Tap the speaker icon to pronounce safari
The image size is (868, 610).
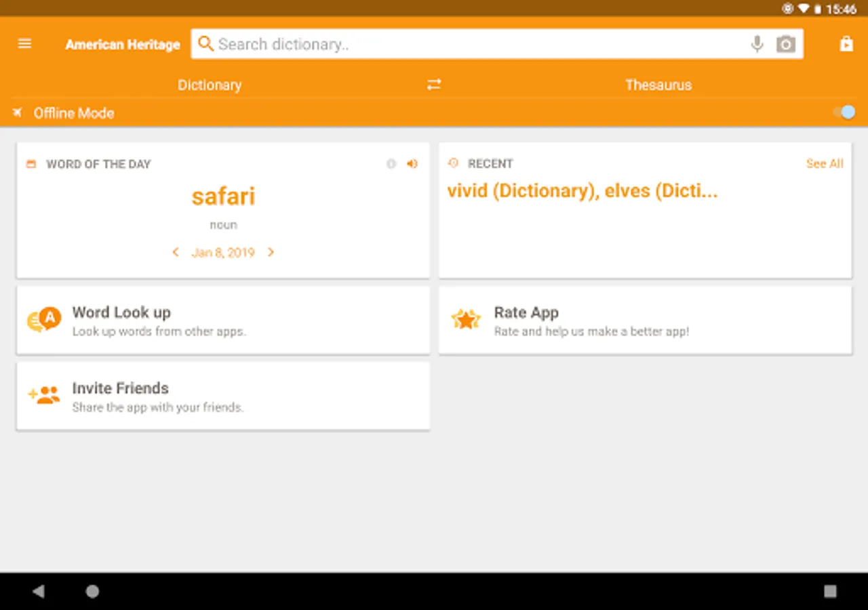coord(412,163)
